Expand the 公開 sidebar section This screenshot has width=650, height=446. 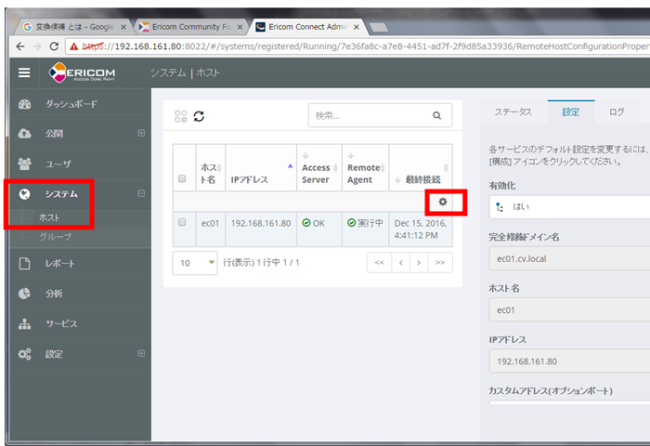141,133
